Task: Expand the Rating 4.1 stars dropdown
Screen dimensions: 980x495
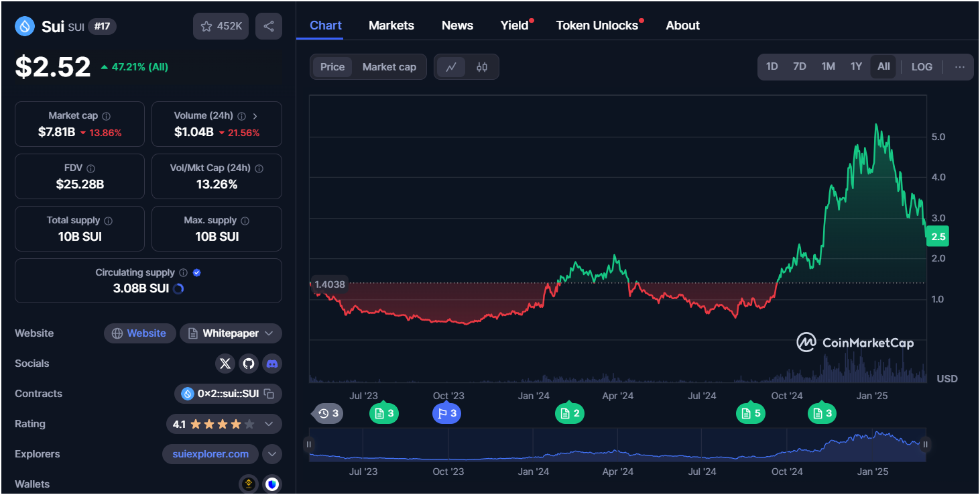Action: [x=225, y=424]
